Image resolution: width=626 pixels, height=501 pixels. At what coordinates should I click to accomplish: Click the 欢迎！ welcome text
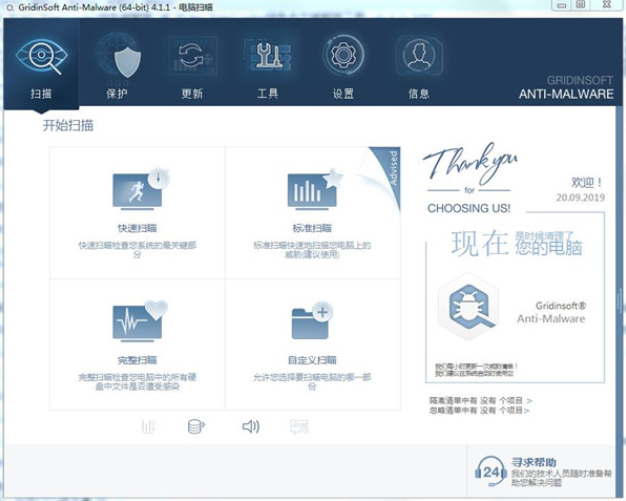coord(586,182)
